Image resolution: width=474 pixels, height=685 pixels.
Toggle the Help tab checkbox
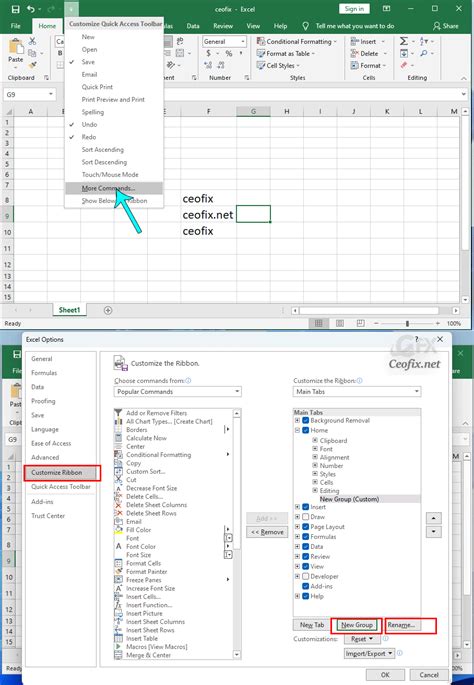click(x=305, y=596)
